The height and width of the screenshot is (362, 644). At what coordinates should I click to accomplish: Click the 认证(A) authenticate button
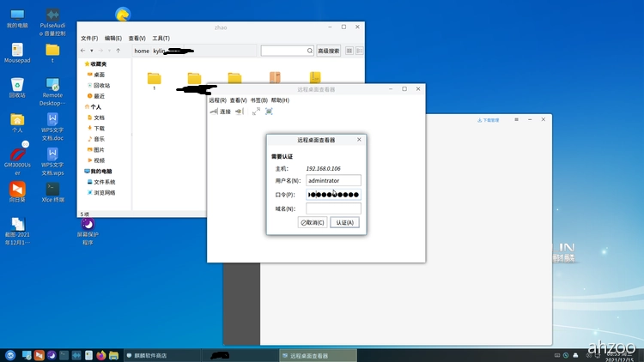pyautogui.click(x=344, y=222)
